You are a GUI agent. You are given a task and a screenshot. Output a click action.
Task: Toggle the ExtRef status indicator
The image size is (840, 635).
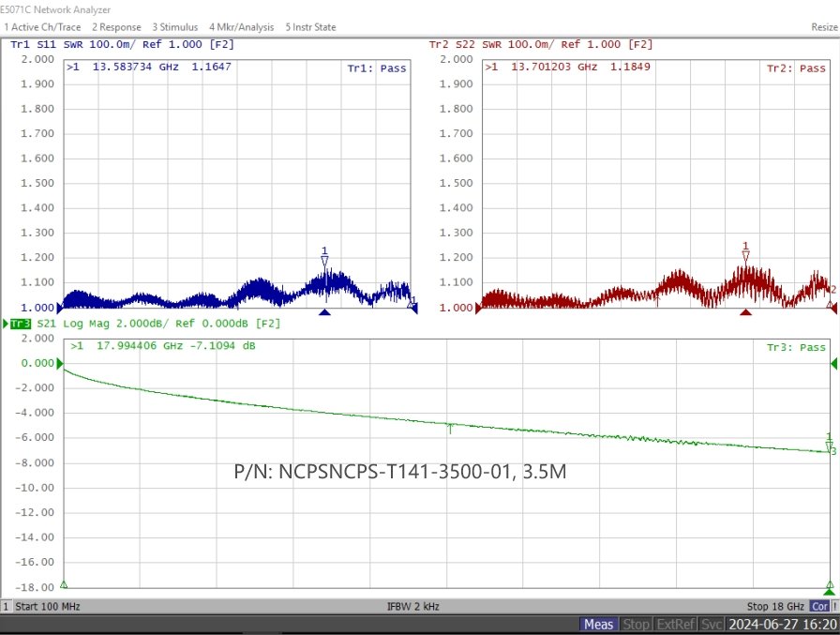point(676,625)
